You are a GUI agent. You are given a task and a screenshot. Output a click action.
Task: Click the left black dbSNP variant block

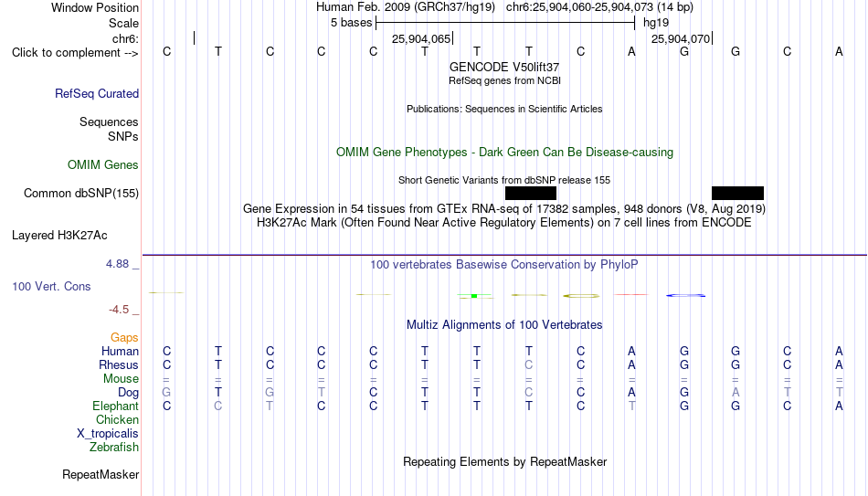[531, 194]
